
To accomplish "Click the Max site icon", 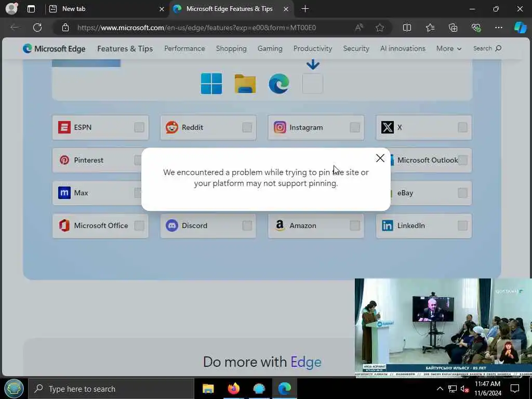I will pos(64,193).
